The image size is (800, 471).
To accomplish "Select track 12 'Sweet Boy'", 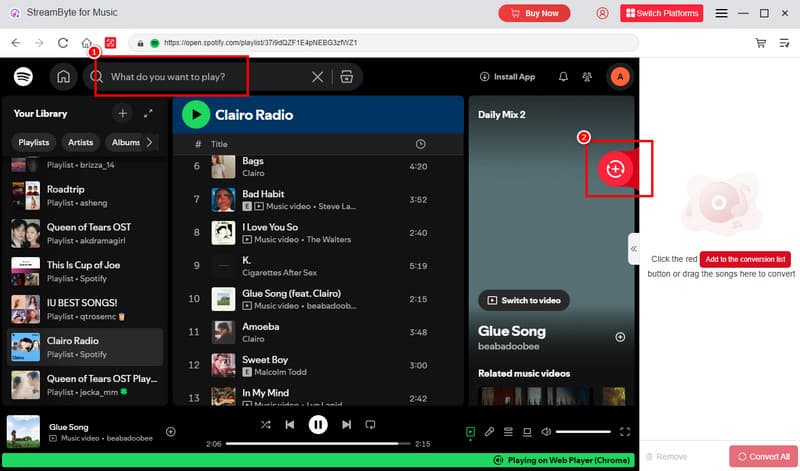I will (x=318, y=365).
